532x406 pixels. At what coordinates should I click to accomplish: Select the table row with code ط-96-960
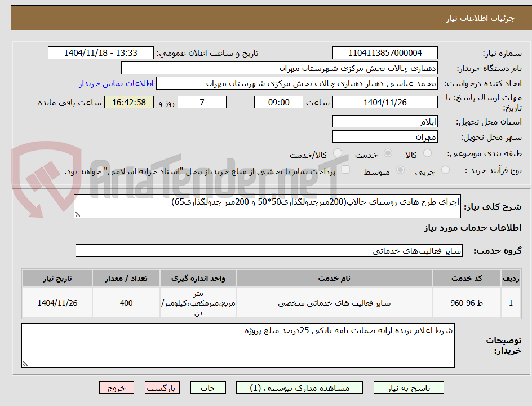pyautogui.click(x=272, y=303)
